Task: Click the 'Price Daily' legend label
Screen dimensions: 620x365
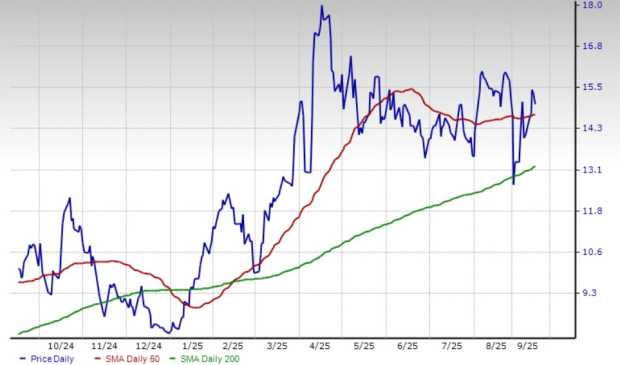Action: pyautogui.click(x=52, y=359)
